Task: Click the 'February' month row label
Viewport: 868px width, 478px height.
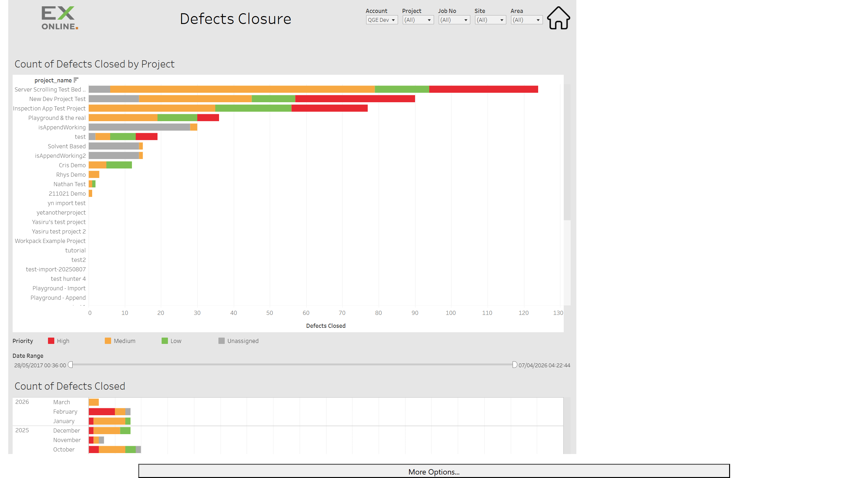Action: (x=65, y=411)
